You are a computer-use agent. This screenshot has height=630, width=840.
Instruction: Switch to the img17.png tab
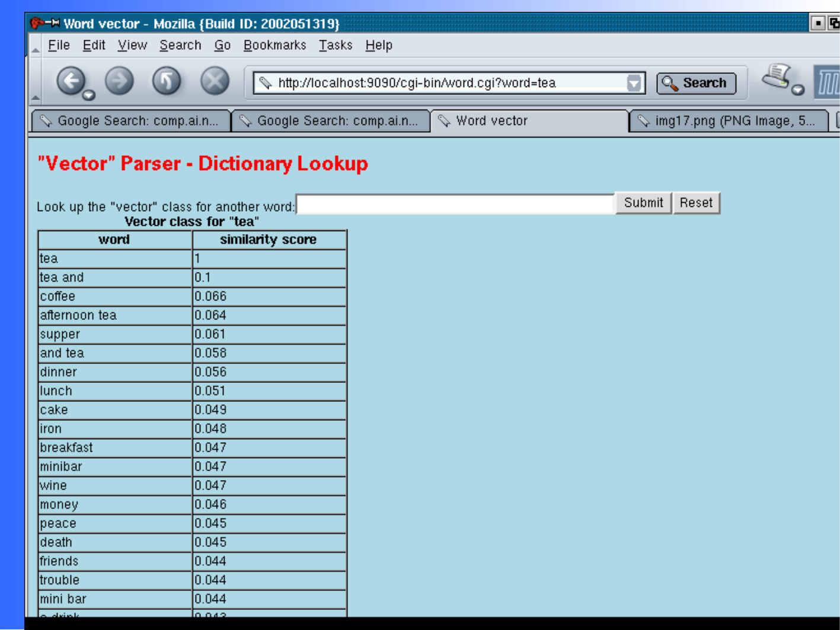tap(728, 121)
